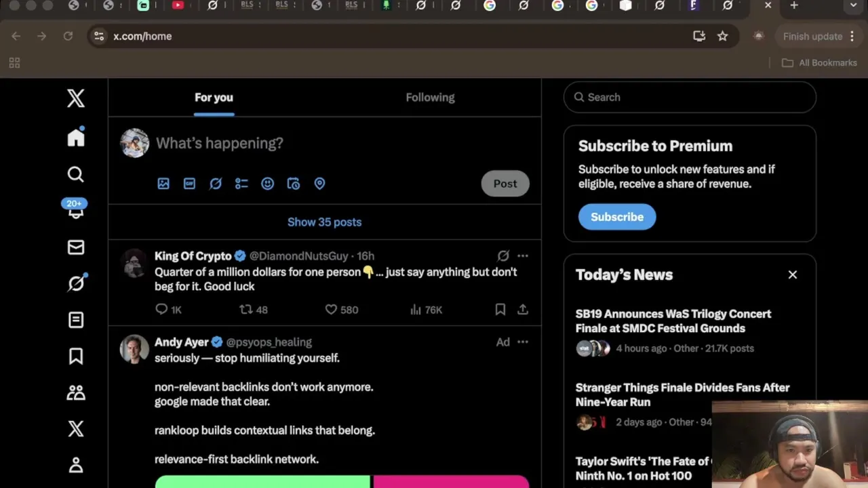Image resolution: width=868 pixels, height=488 pixels.
Task: Open Chrome apps grid icon
Action: coord(14,63)
